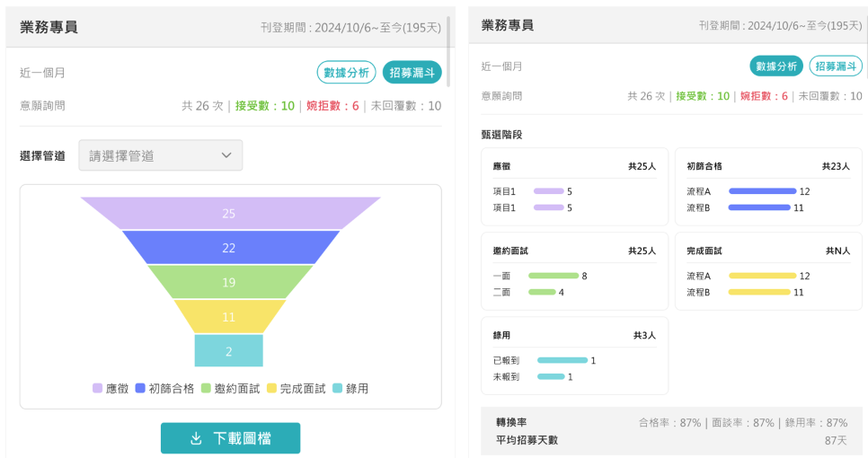Click 一面 green bar in 邀約面試 card
868x458 pixels.
point(554,276)
